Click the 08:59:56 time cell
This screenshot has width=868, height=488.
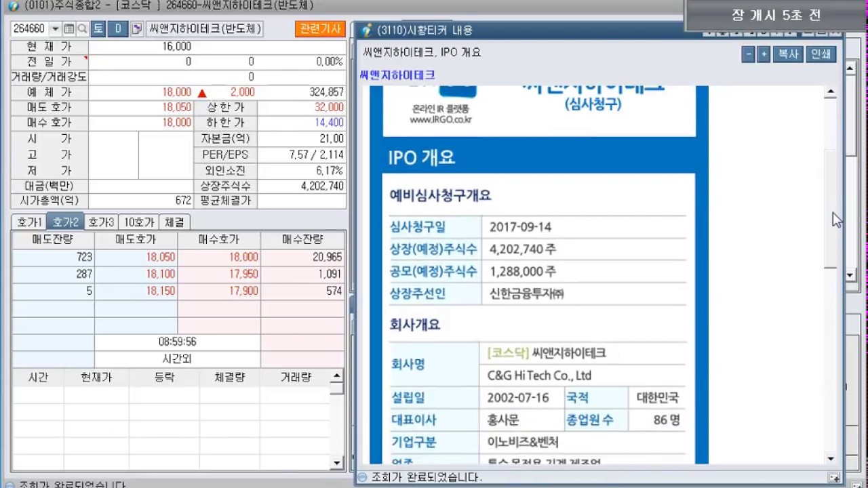click(177, 342)
